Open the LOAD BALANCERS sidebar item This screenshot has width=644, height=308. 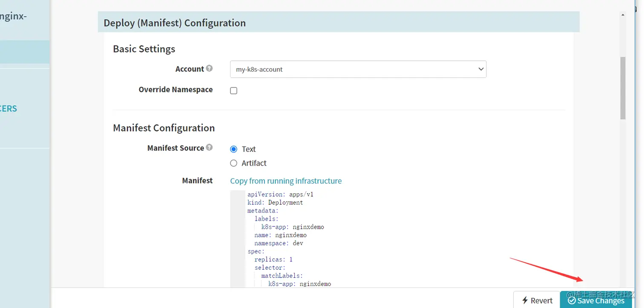coord(9,108)
